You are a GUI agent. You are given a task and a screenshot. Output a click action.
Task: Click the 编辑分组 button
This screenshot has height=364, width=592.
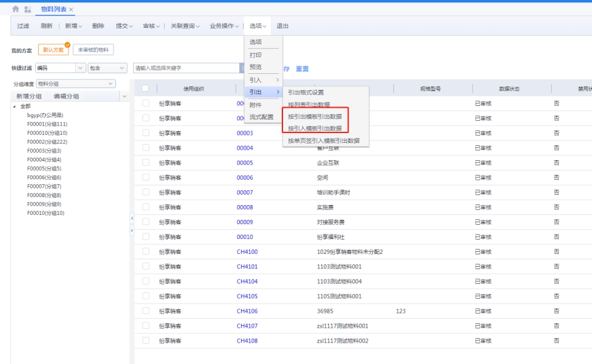[67, 96]
